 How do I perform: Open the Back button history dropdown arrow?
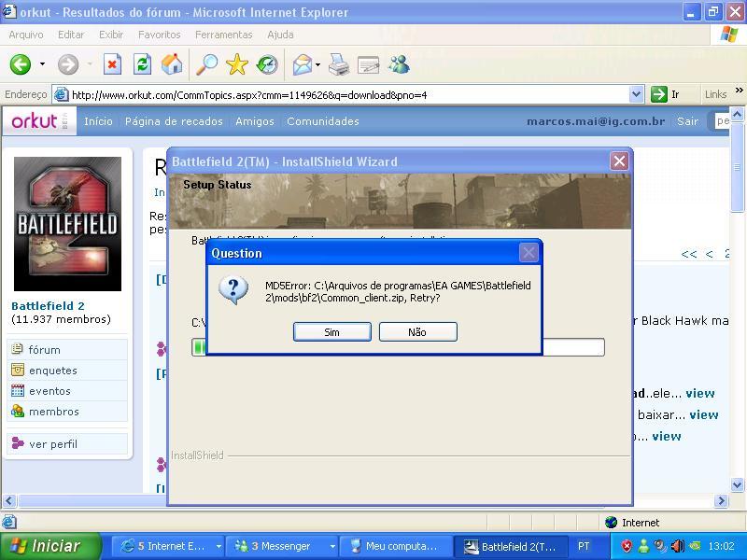[42, 64]
